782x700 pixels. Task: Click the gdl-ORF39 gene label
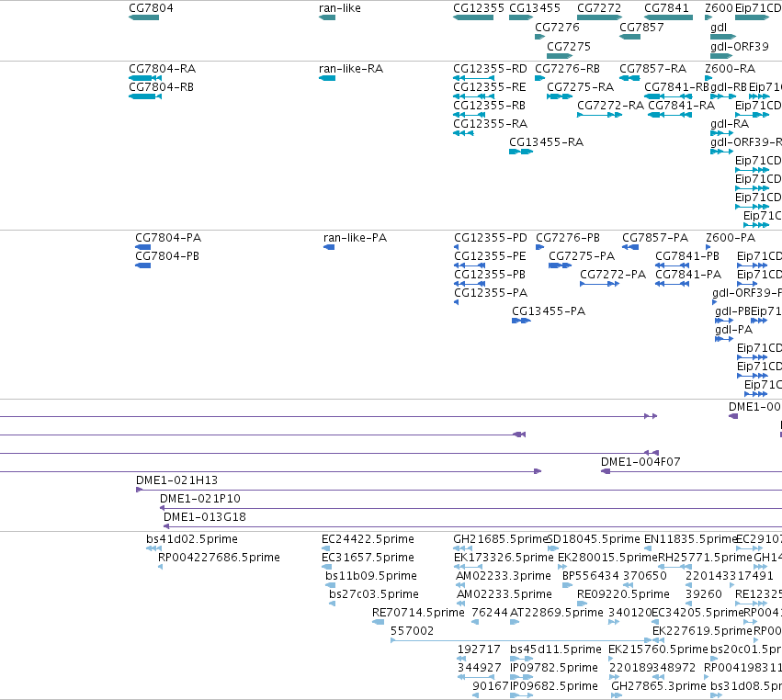pyautogui.click(x=740, y=47)
